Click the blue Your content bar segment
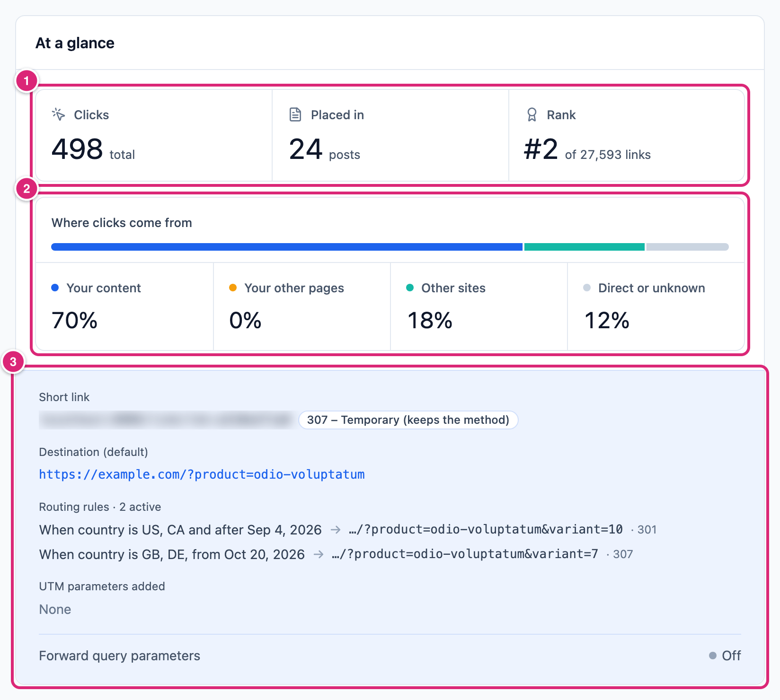Image resolution: width=780 pixels, height=700 pixels. point(287,247)
